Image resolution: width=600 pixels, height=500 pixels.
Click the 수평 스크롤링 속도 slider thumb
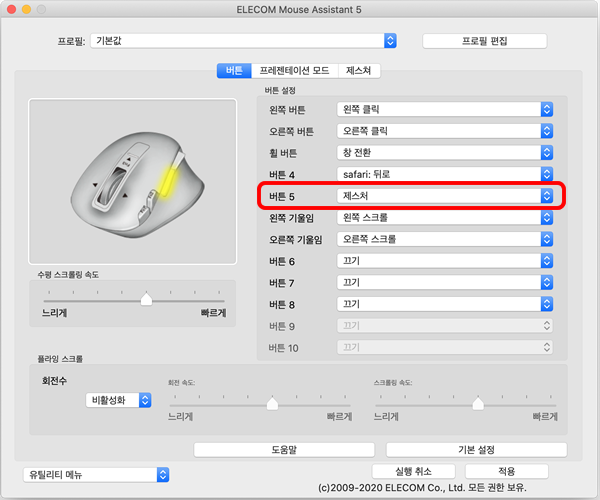[146, 299]
